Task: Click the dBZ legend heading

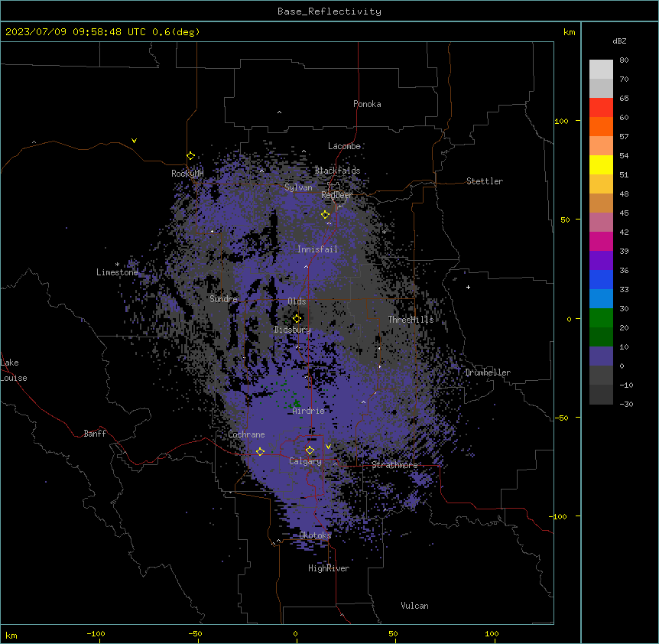Action: (619, 41)
